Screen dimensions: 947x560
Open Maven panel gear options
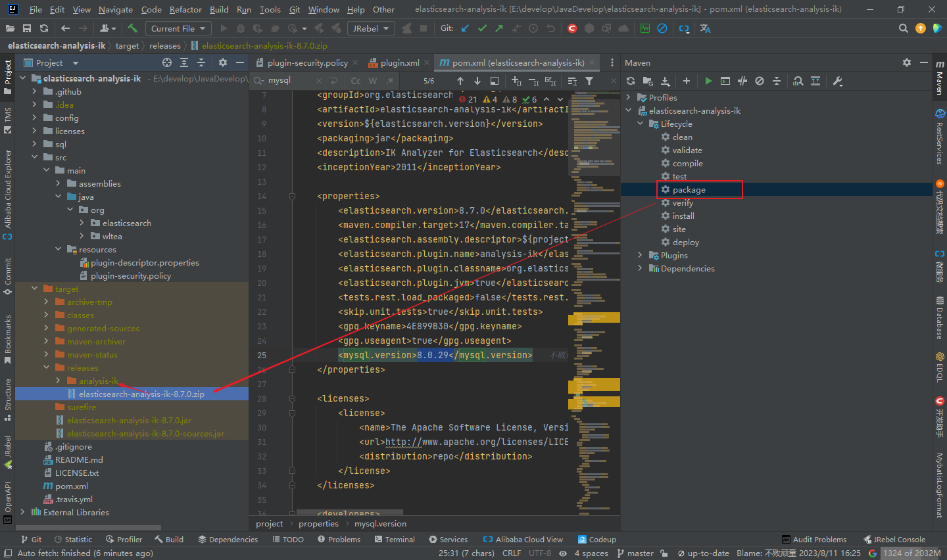click(x=907, y=62)
